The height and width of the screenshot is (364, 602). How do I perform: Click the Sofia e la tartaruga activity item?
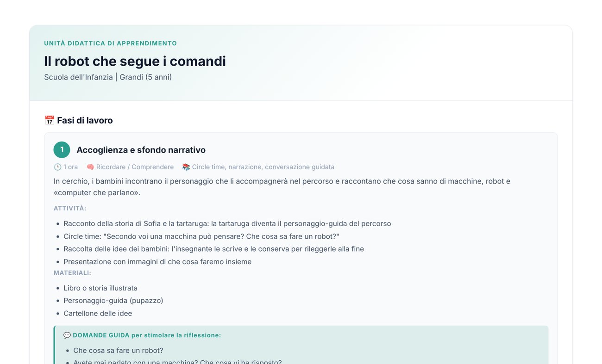pyautogui.click(x=227, y=224)
